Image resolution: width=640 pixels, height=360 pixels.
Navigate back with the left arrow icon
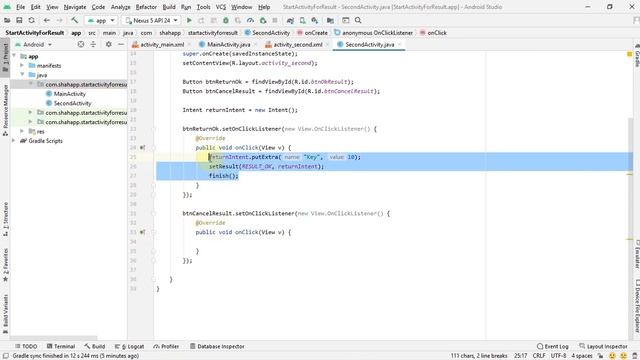pos(47,20)
